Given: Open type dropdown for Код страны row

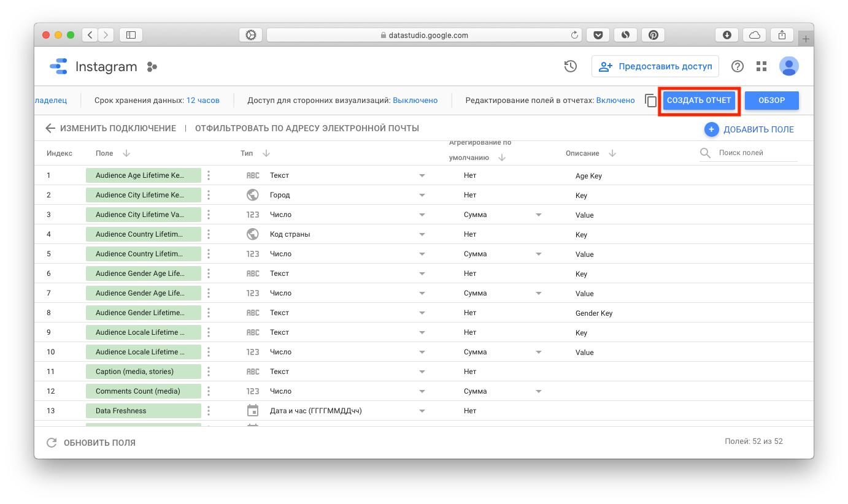Looking at the screenshot, I should [422, 234].
